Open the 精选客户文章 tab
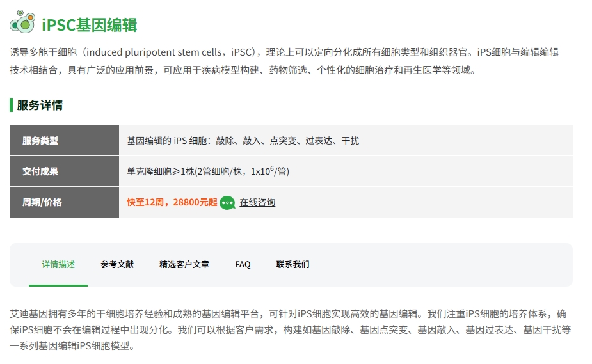The height and width of the screenshot is (364, 592). (184, 264)
